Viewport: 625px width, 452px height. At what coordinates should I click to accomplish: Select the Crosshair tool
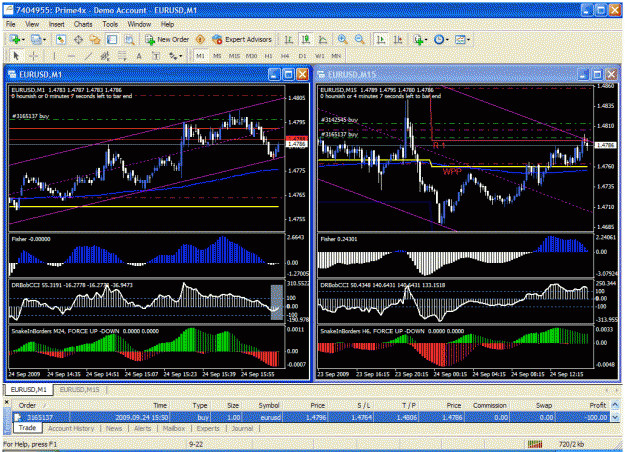pos(33,56)
